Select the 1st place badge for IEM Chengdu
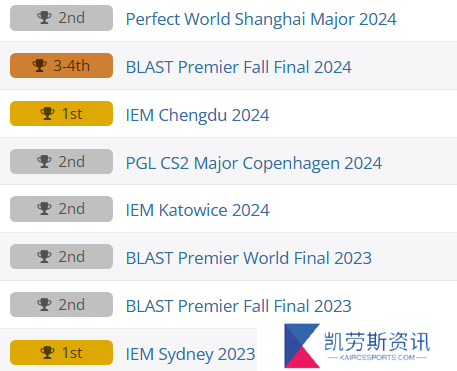 [x=61, y=113]
